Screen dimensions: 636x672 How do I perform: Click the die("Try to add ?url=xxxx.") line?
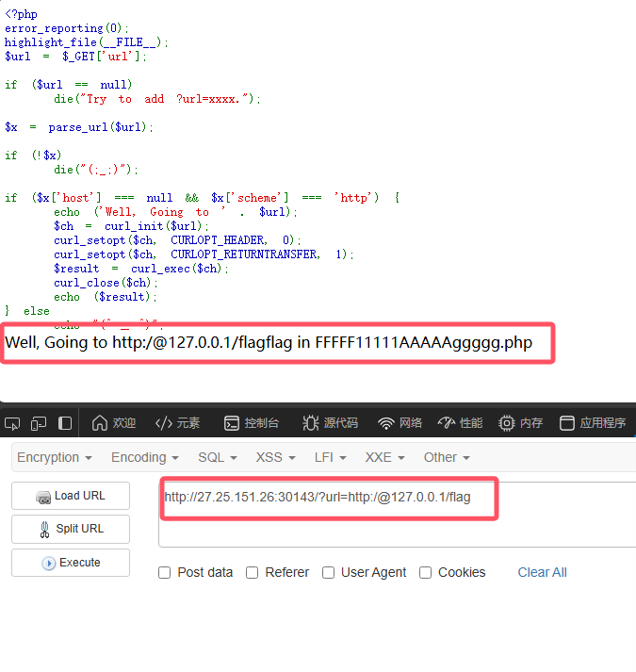pyautogui.click(x=156, y=99)
